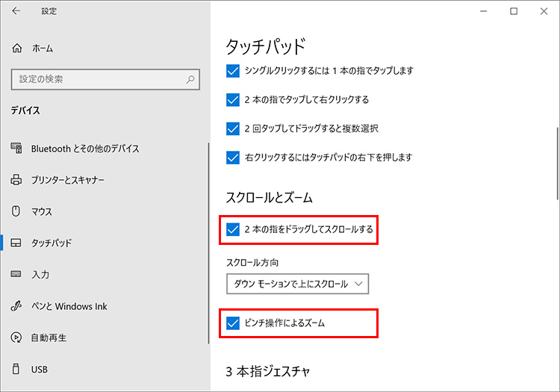Click the Bluetooth devices icon
560x392 pixels.
click(x=17, y=149)
